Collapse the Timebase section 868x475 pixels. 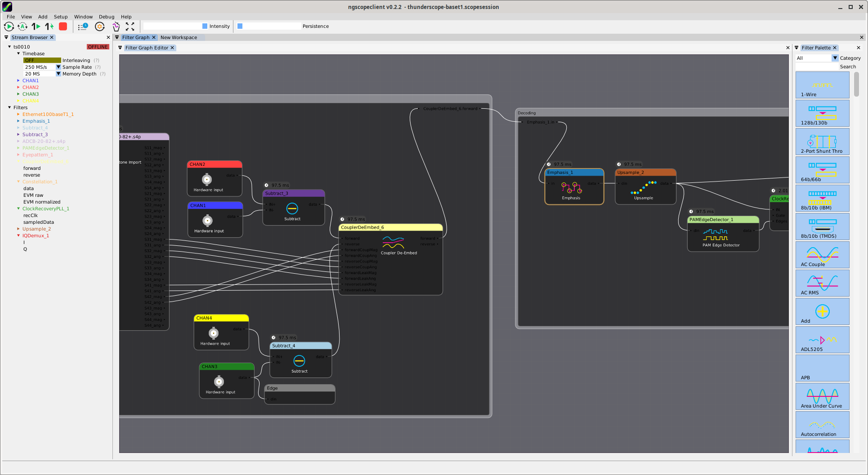tap(18, 53)
